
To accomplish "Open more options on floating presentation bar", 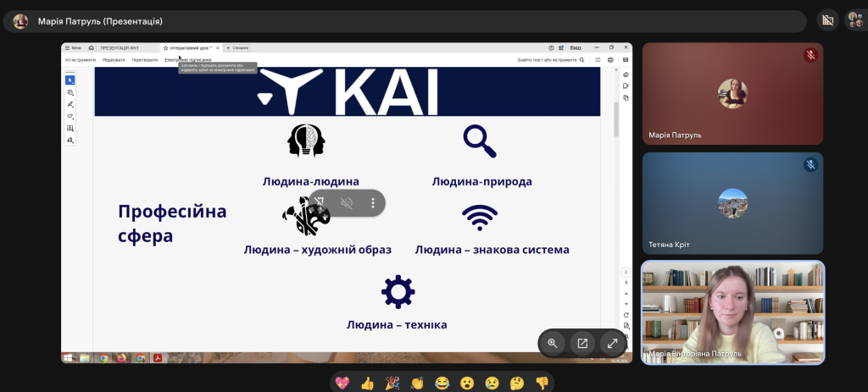I will click(373, 203).
